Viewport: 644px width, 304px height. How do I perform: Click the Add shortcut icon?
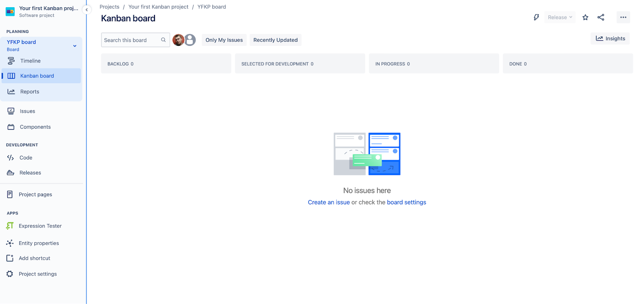tap(10, 258)
